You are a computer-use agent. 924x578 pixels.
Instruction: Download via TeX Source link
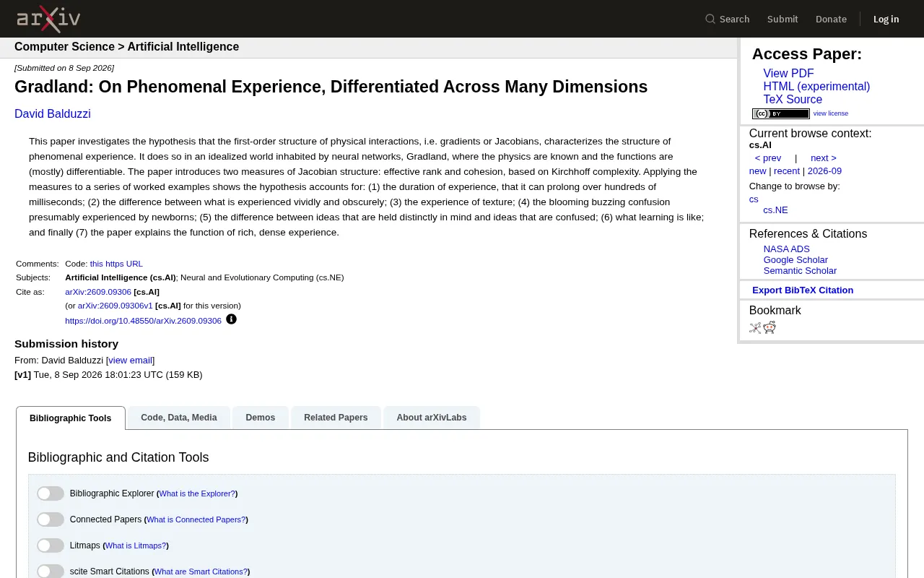coord(793,100)
